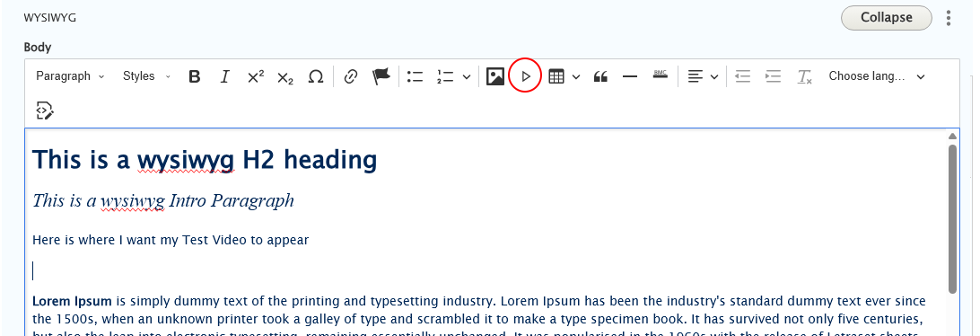980x336 pixels.
Task: Open special characters (Omega) picker
Action: point(316,77)
